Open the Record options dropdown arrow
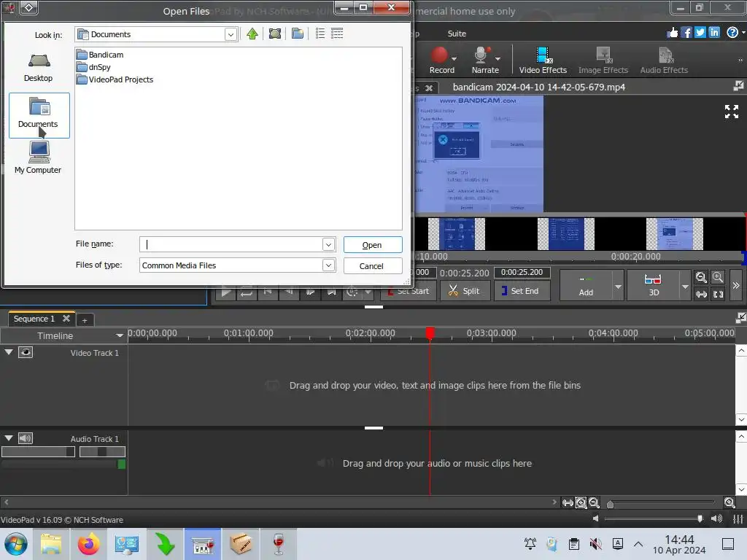 tap(454, 59)
